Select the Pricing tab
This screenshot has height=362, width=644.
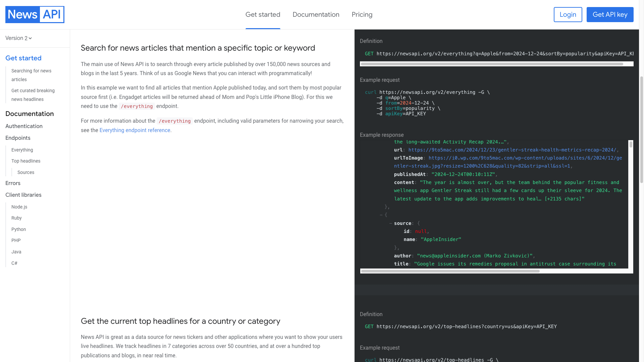click(362, 15)
